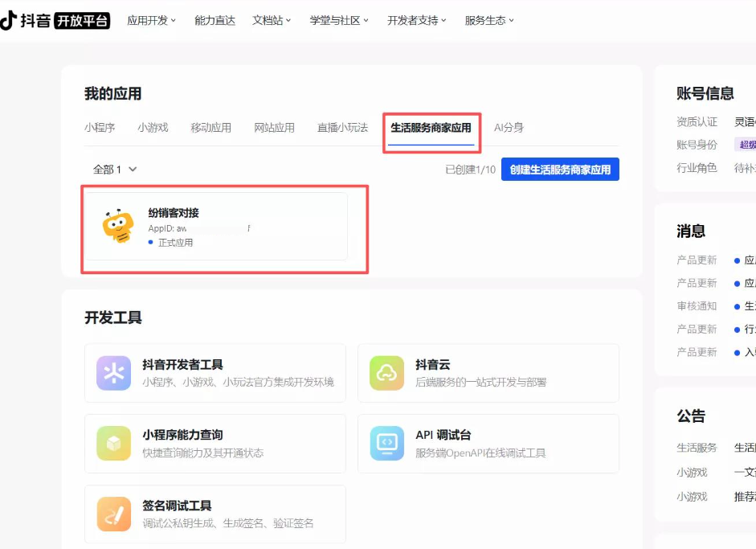The image size is (756, 549).
Task: Switch to the 小程序 tab
Action: (100, 128)
